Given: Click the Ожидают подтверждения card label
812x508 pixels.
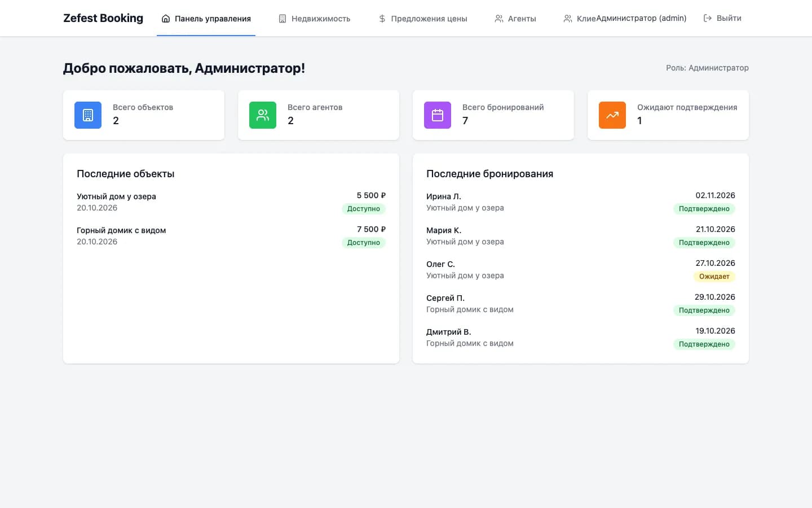Looking at the screenshot, I should tap(687, 107).
